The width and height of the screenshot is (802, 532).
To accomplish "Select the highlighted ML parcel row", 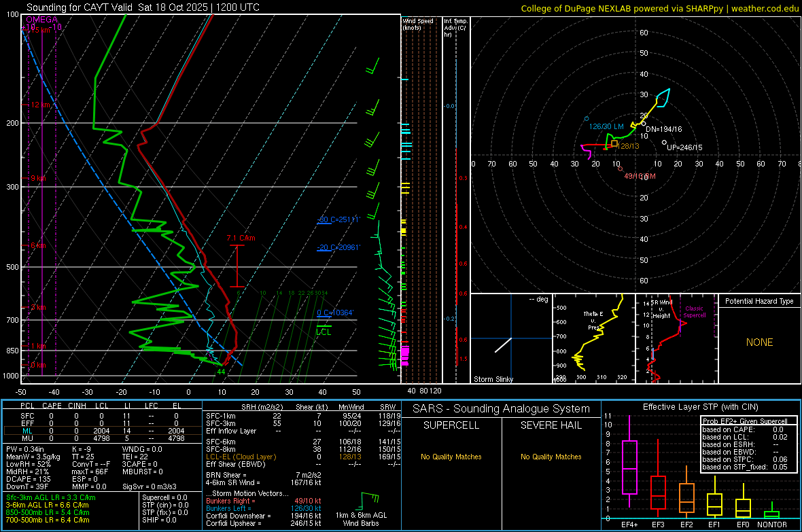I will click(103, 431).
